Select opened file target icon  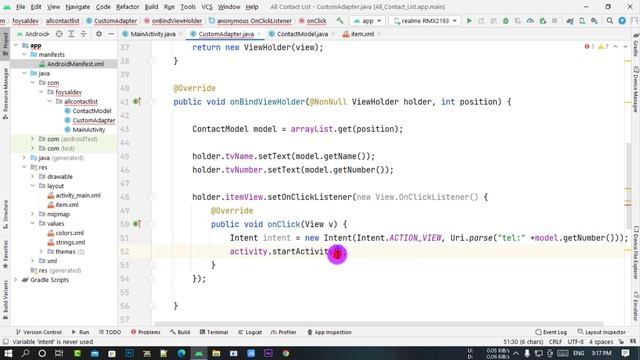pyautogui.click(x=59, y=34)
